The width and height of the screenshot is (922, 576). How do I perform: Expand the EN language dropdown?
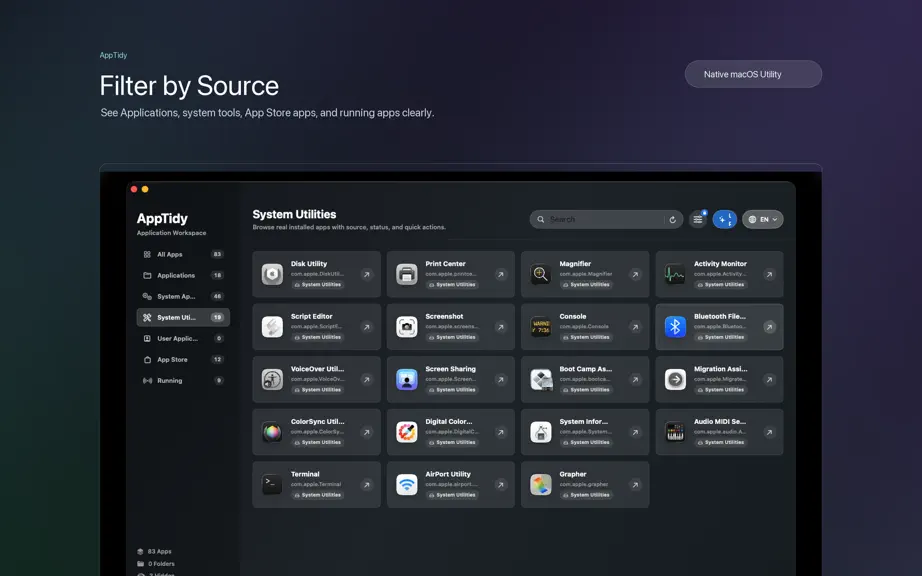[763, 219]
